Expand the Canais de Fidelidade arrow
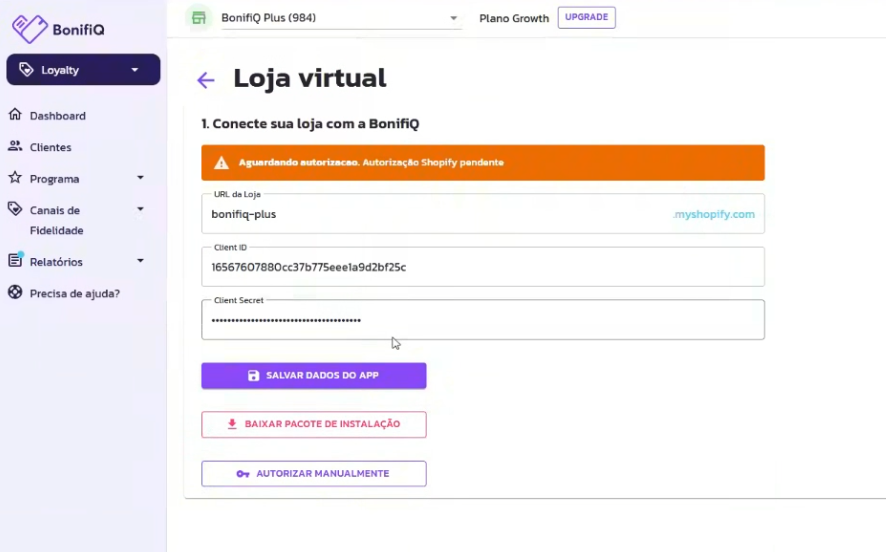 140,209
